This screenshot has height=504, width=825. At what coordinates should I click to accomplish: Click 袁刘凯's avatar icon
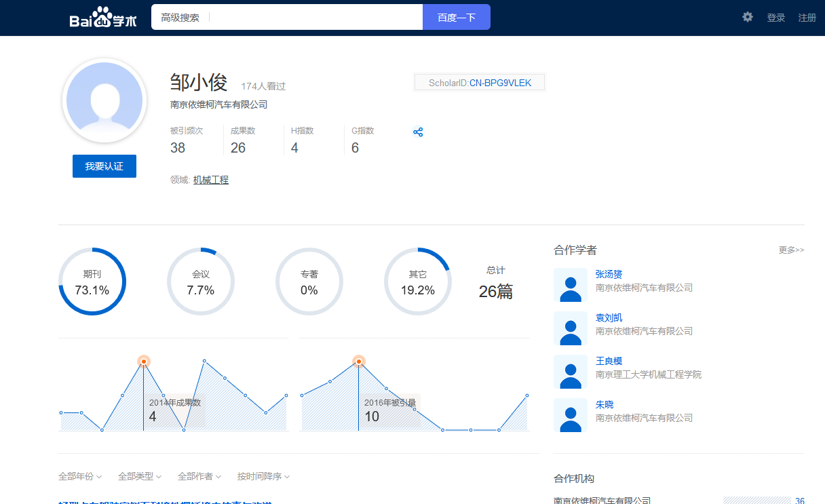tap(571, 329)
